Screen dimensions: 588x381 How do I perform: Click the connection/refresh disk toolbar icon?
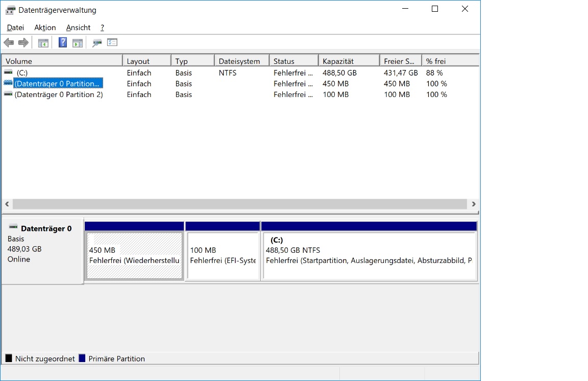tap(97, 43)
